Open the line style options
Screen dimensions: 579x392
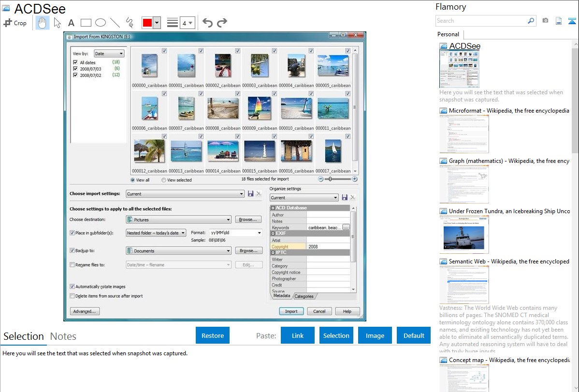coord(173,23)
